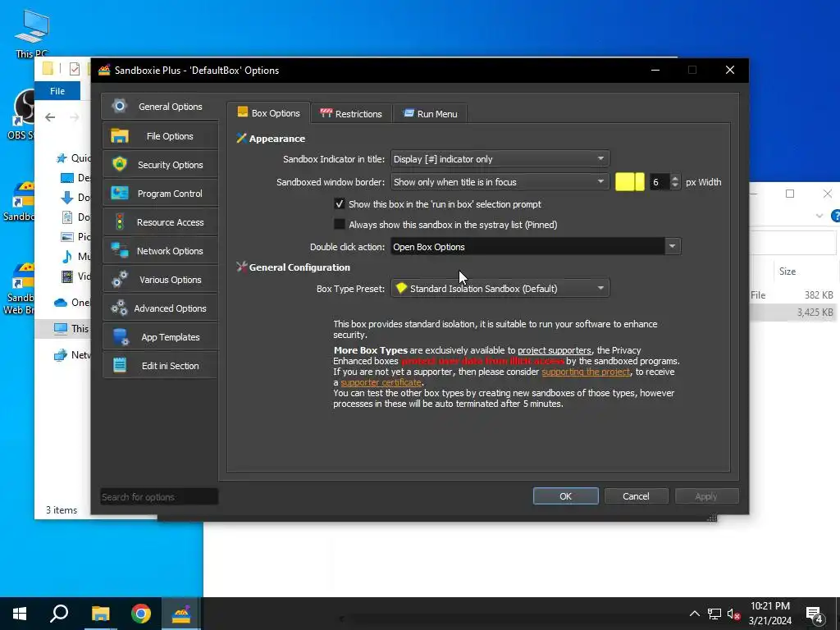Open This PC desktop icon

32,32
